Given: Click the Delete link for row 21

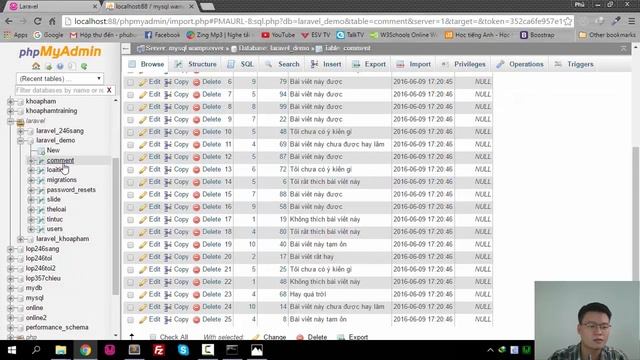Looking at the screenshot, I should pyautogui.click(x=211, y=269).
